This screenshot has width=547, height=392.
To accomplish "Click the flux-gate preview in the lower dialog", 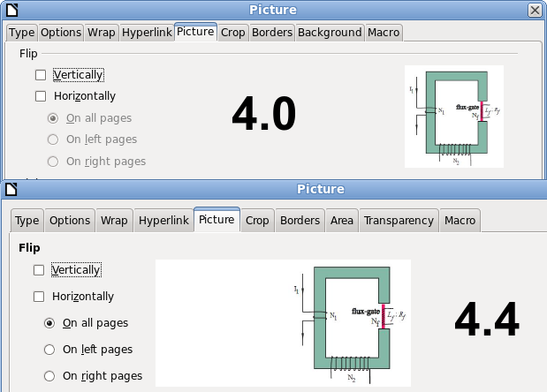I will point(352,321).
